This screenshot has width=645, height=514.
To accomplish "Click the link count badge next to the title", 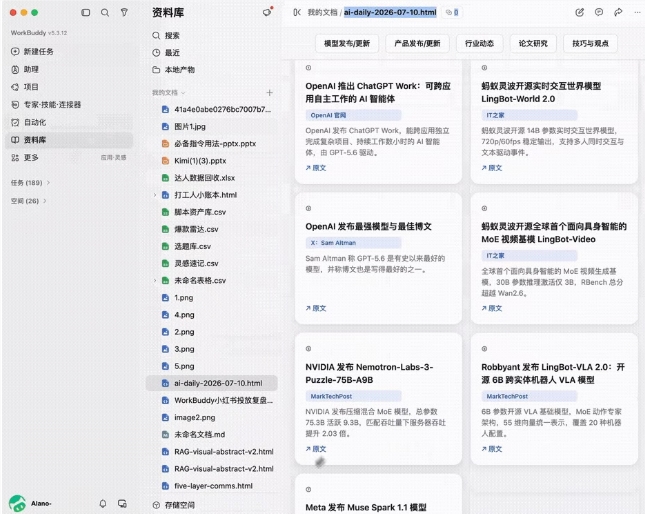I will click(x=452, y=12).
